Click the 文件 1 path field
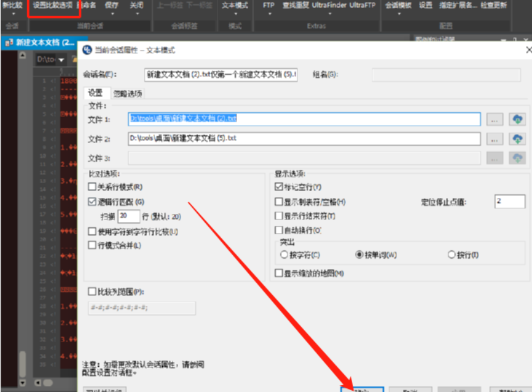The height and width of the screenshot is (392, 532). [304, 119]
